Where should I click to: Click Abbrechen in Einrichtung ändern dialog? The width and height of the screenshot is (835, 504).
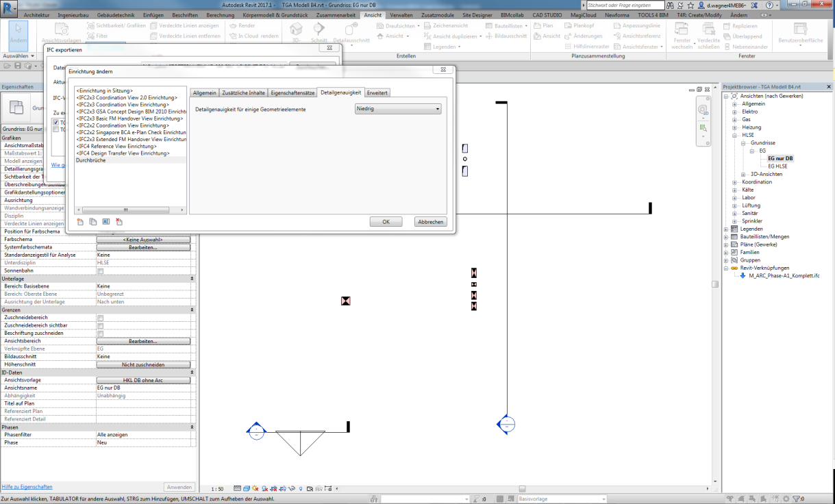click(x=431, y=222)
